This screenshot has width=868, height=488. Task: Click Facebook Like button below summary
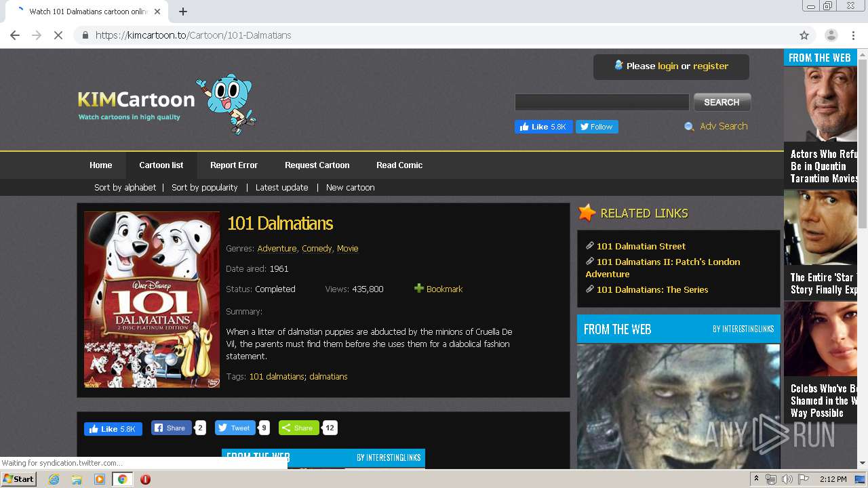[x=113, y=429]
